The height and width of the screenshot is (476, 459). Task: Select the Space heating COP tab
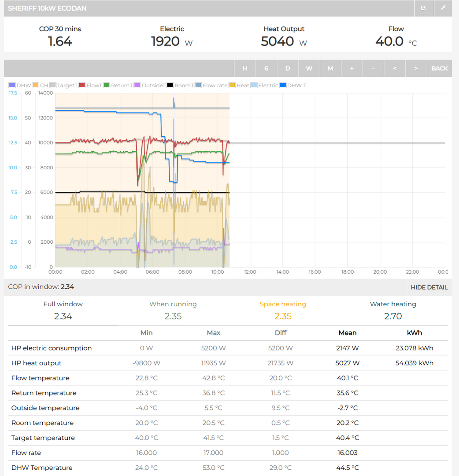coord(283,310)
